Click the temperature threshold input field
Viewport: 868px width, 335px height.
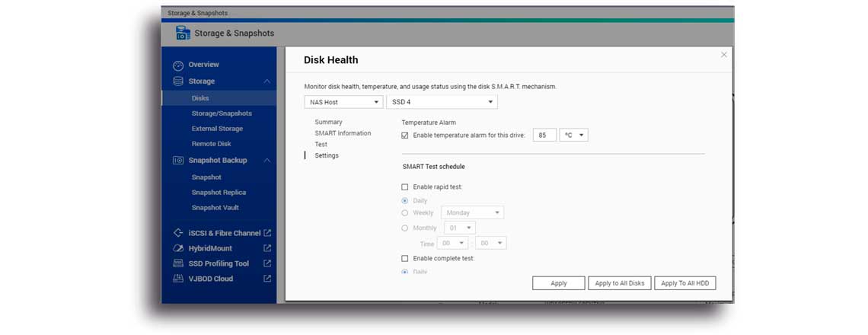tap(544, 135)
